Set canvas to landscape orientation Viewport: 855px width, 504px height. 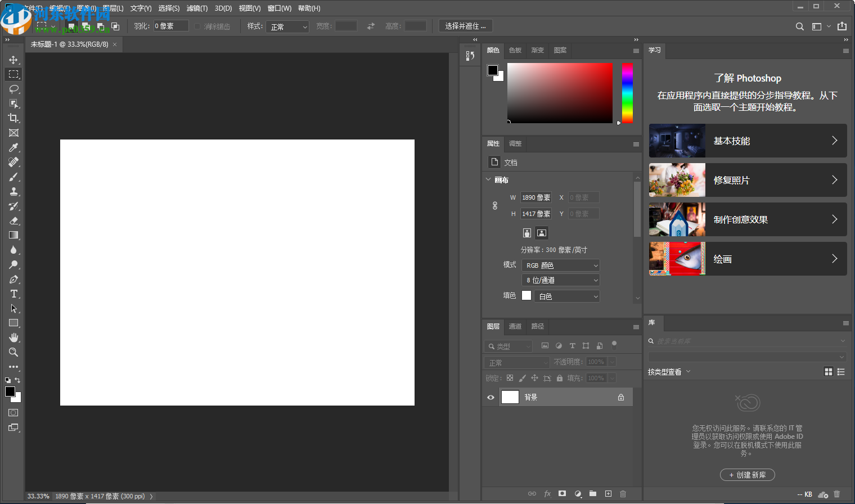[x=541, y=233]
